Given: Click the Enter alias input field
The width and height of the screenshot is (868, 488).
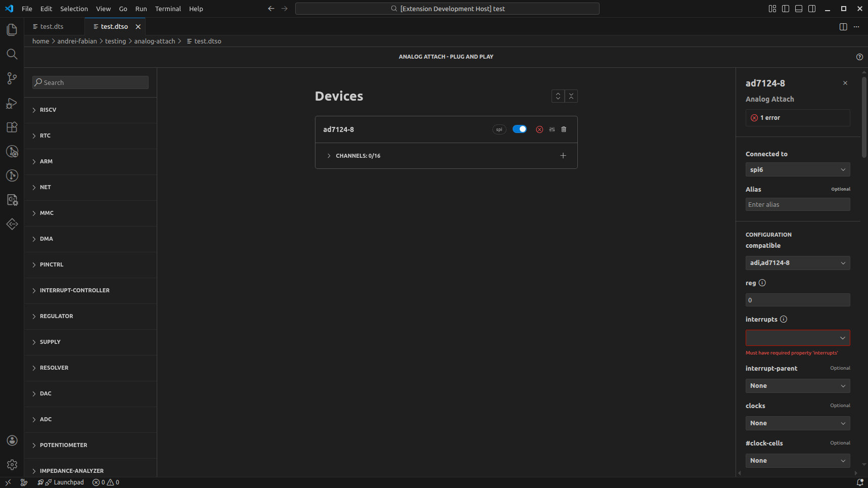Looking at the screenshot, I should 797,204.
